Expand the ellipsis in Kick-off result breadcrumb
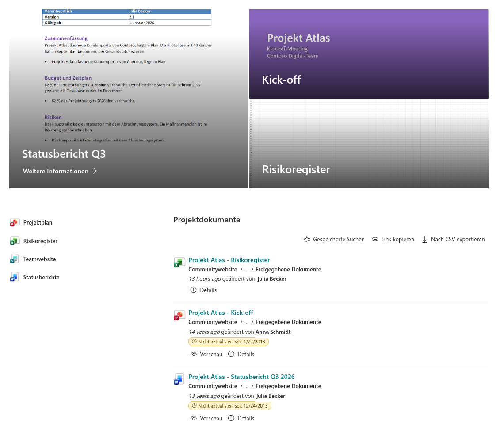Screen dimensions: 504x431 pyautogui.click(x=246, y=323)
